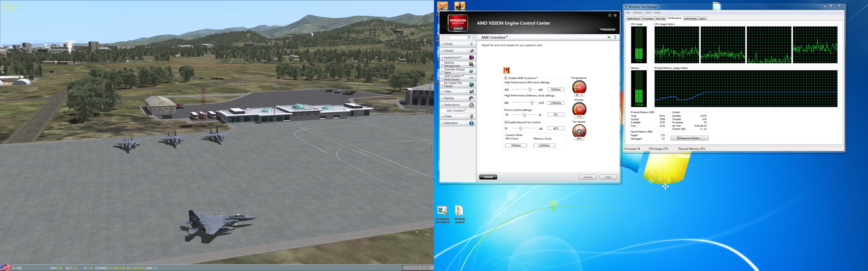Screen dimensions: 868x271
Task: Click the Power battery icon
Action: (471, 117)
